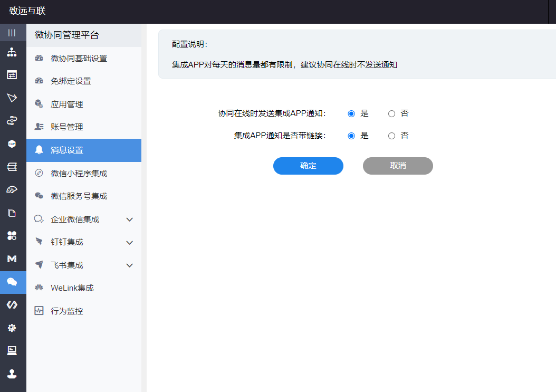Click the M letter icon in the dark sidebar

point(12,259)
